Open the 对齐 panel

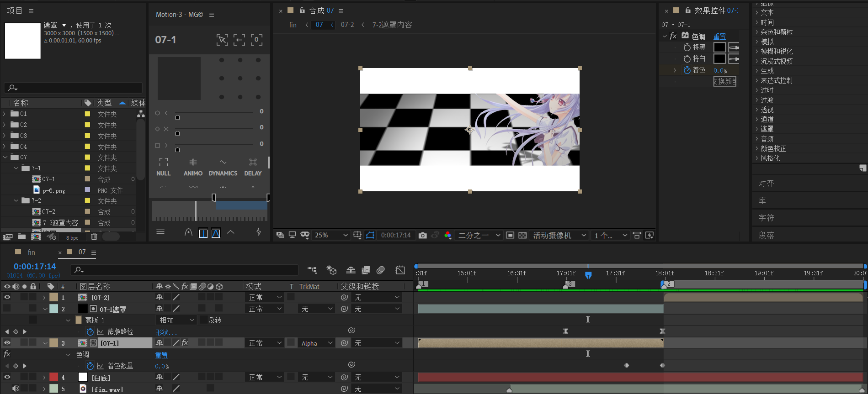[767, 183]
